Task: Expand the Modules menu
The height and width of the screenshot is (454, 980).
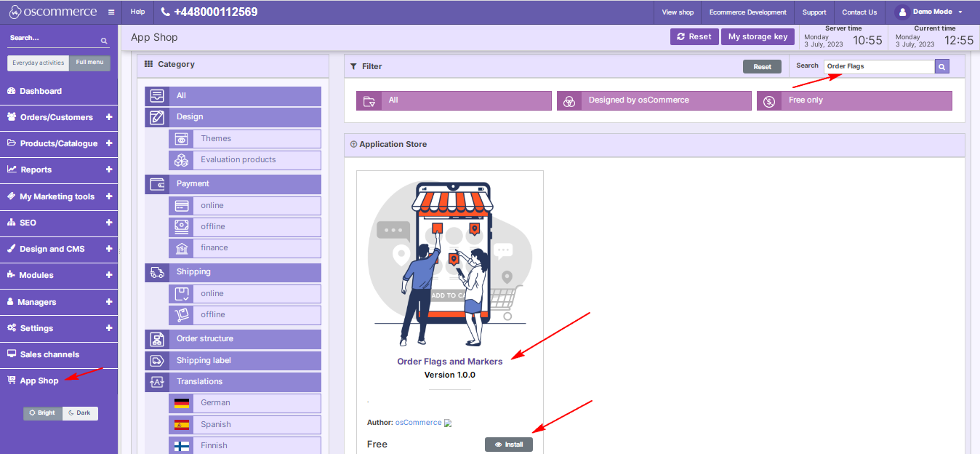Action: 109,275
